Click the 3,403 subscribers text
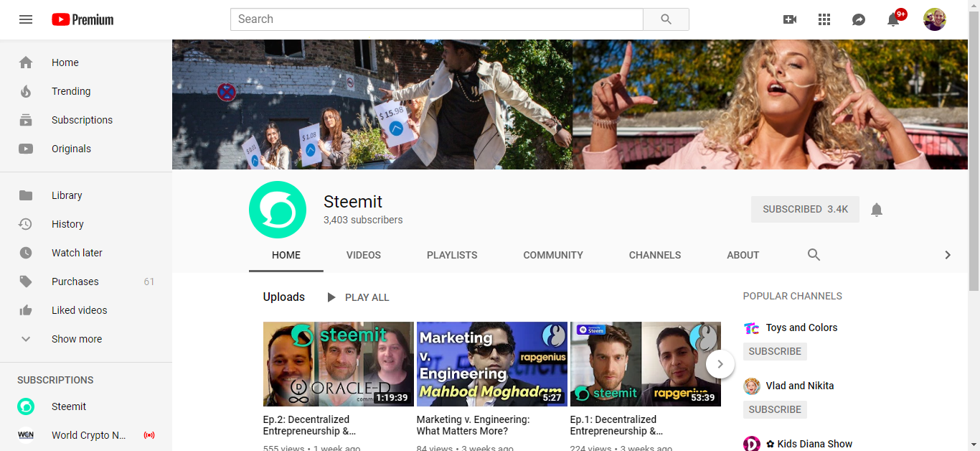The image size is (980, 451). pyautogui.click(x=363, y=220)
